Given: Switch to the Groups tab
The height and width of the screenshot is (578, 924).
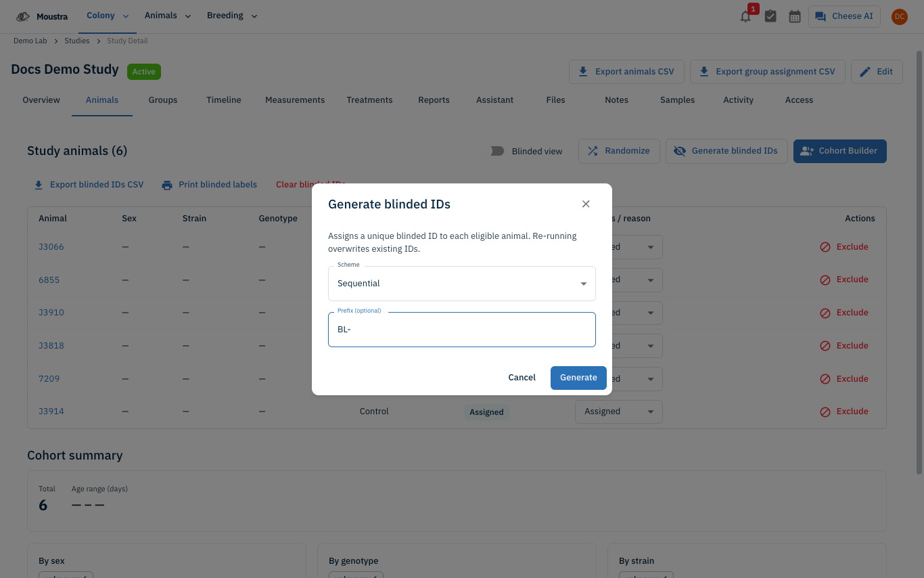Looking at the screenshot, I should click(163, 100).
